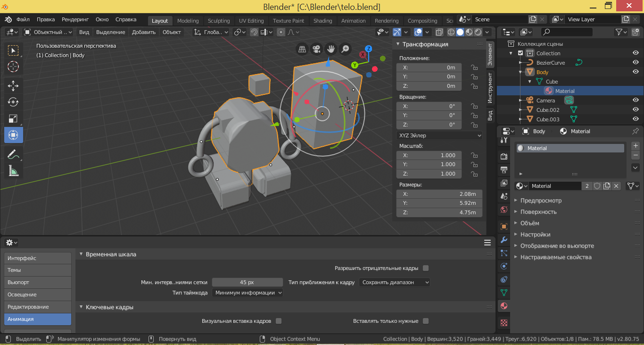Viewport: 644px width, 345px height.
Task: Toggle orthographic grid view button in viewport
Action: pyautogui.click(x=302, y=49)
